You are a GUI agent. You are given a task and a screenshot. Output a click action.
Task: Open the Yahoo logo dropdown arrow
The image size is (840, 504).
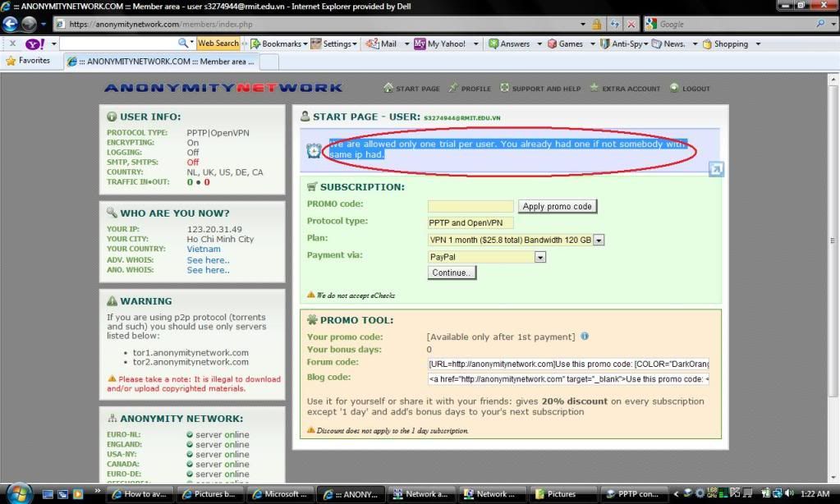click(x=53, y=44)
